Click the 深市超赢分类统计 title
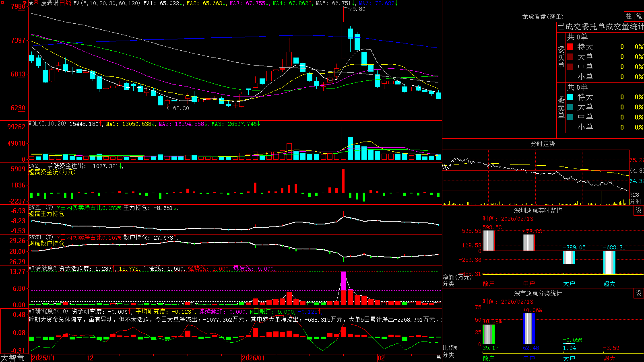This screenshot has width=644, height=362. coord(538,293)
